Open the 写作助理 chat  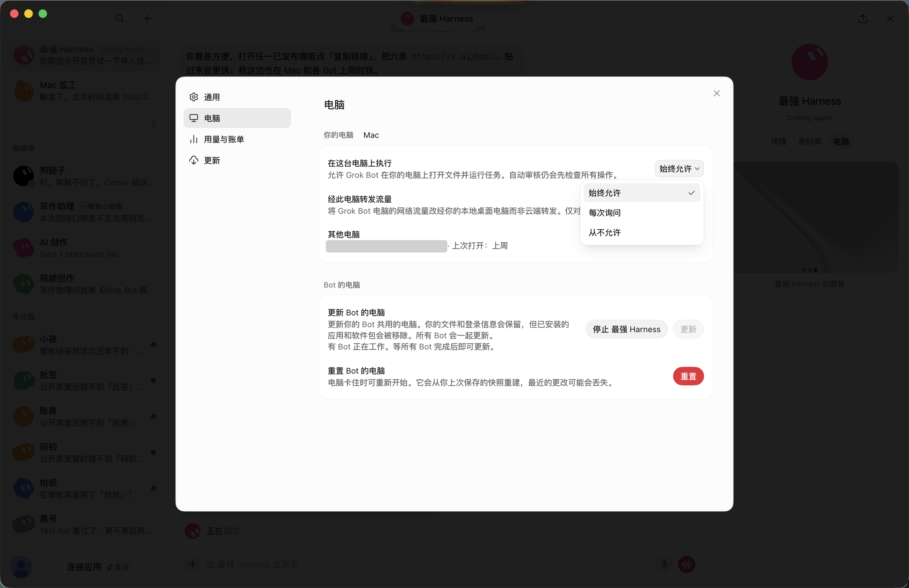(x=84, y=212)
